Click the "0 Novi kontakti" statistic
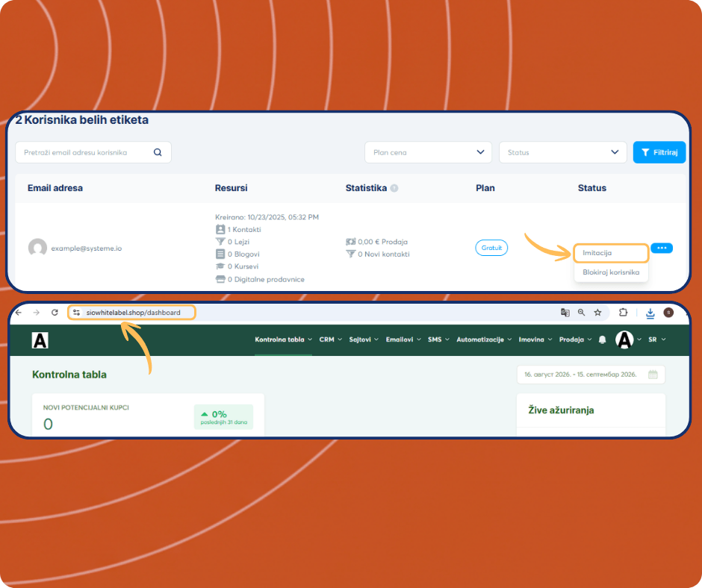Screen dimensions: 702x588 pos(378,254)
